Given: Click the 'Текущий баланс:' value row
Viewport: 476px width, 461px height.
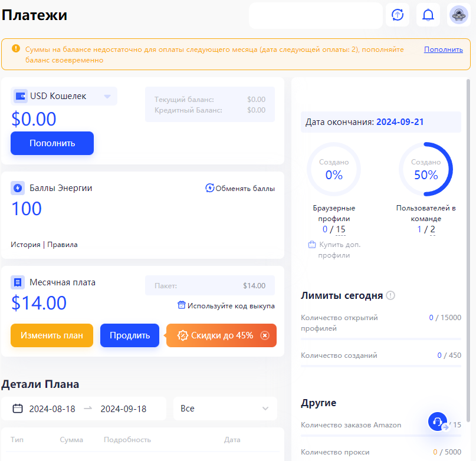Looking at the screenshot, I should (x=210, y=99).
